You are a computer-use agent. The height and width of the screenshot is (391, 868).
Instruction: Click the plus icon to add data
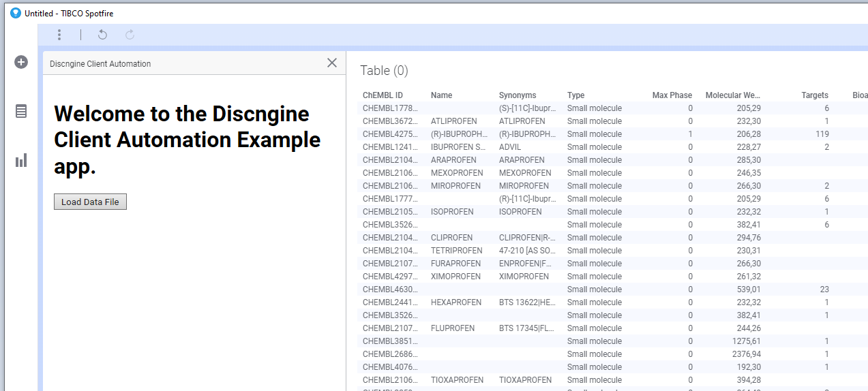pos(21,62)
